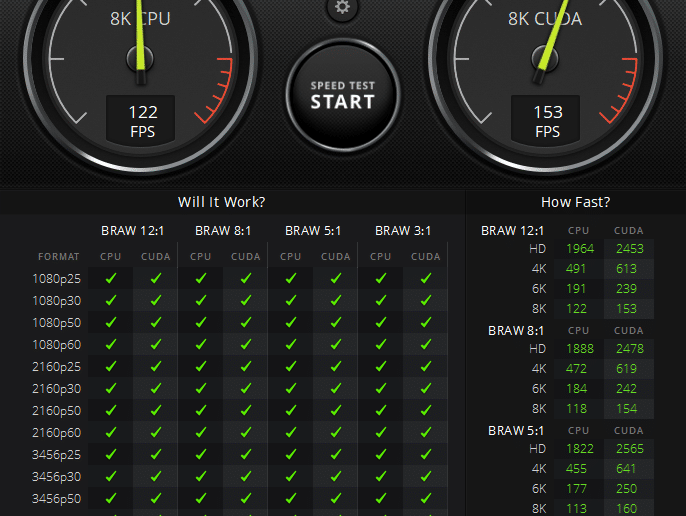This screenshot has height=516, width=686.
Task: Click BRAW 8:1 heading in How Fast
Action: point(516,331)
